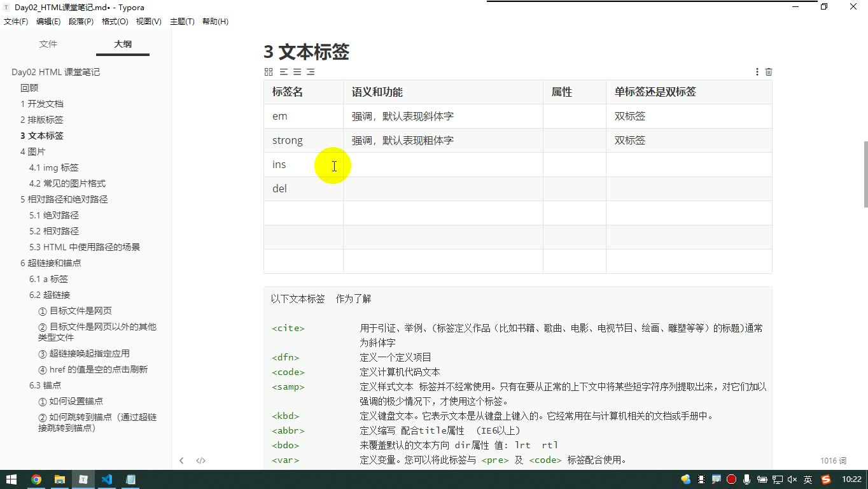Viewport: 868px width, 489px height.
Task: Align table column left
Action: [x=284, y=72]
